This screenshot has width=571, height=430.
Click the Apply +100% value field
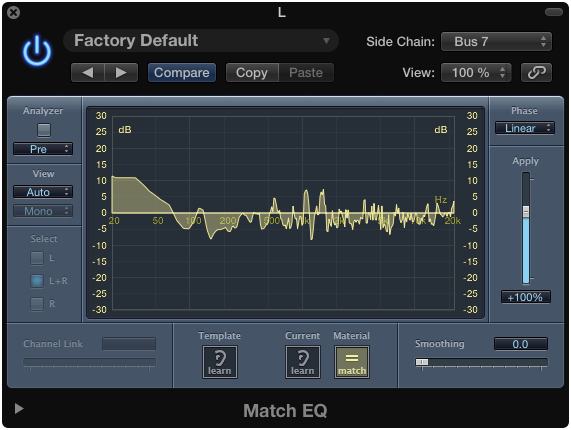525,297
